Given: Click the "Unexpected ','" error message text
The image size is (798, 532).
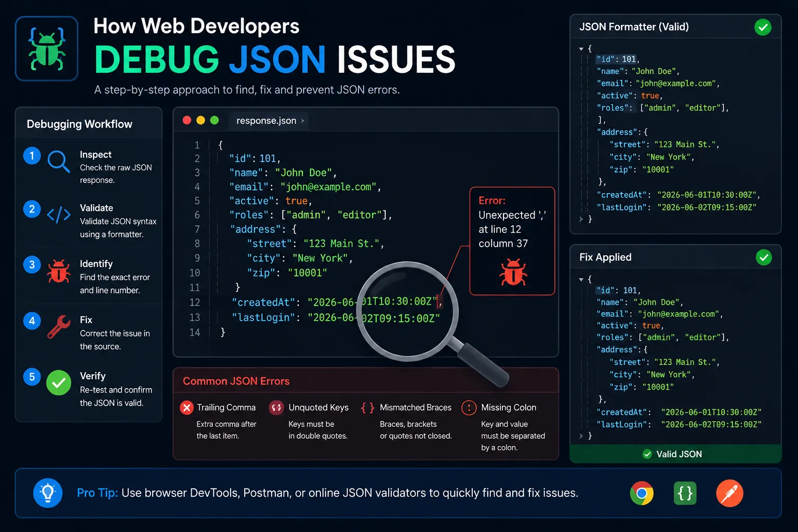Looking at the screenshot, I should 512,215.
